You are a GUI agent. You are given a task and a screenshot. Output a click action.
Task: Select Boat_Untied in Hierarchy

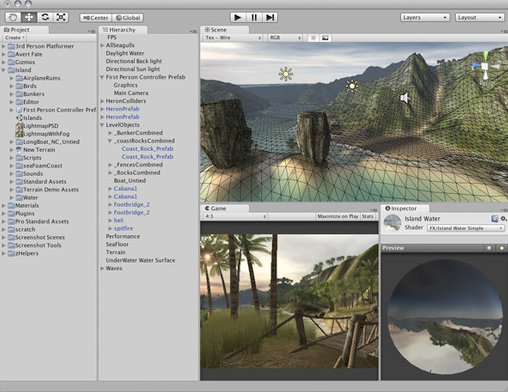pyautogui.click(x=130, y=181)
